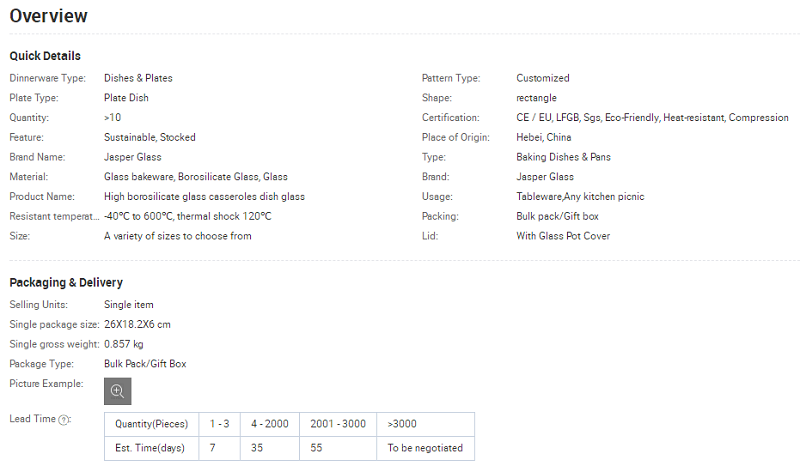Click the 'Customized' pattern type value

click(543, 78)
